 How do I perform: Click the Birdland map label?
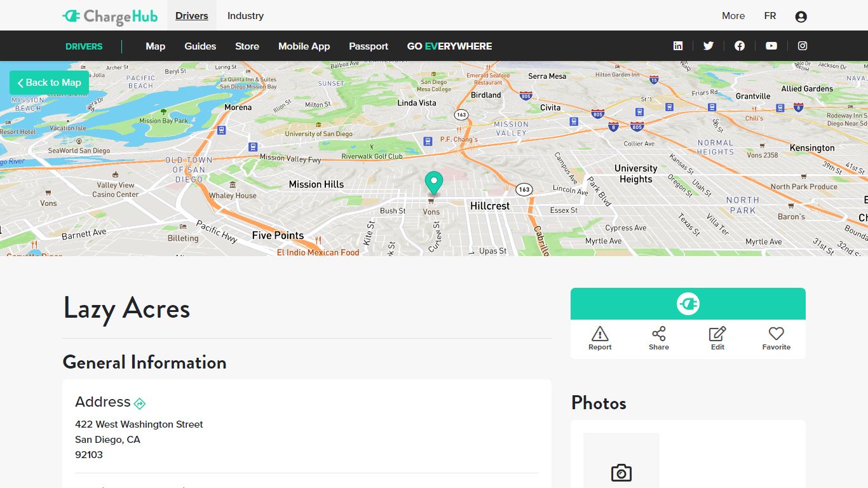[x=486, y=95]
